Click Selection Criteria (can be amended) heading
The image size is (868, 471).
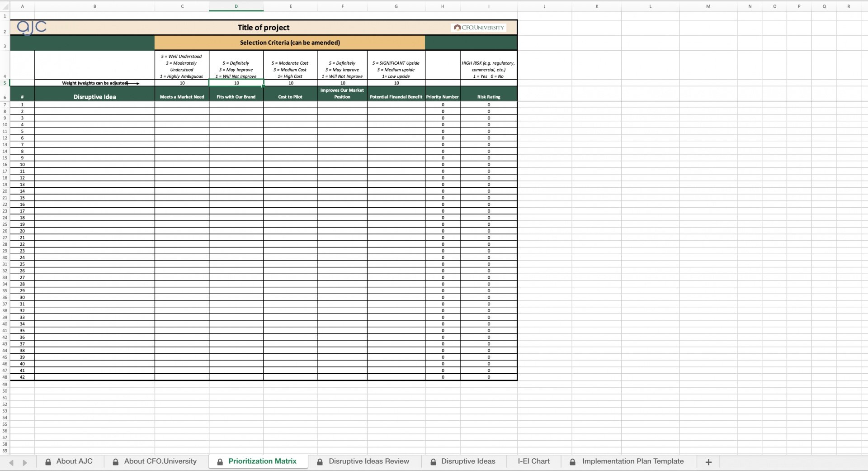[x=290, y=43]
